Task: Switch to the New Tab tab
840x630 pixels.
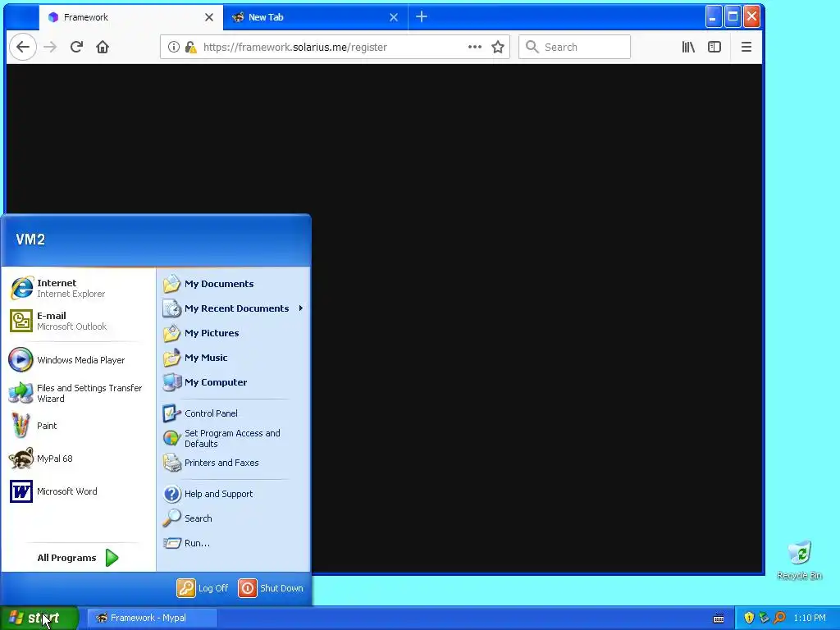Action: tap(316, 17)
